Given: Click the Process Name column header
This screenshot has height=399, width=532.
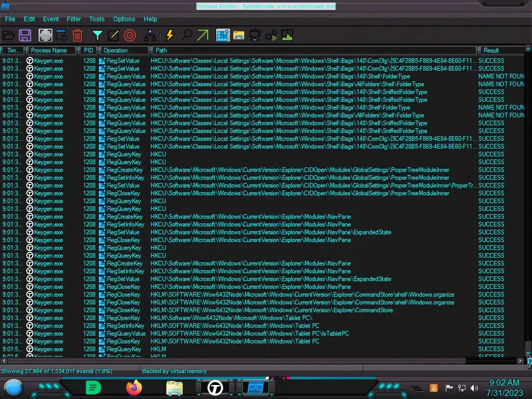Looking at the screenshot, I should click(x=51, y=50).
